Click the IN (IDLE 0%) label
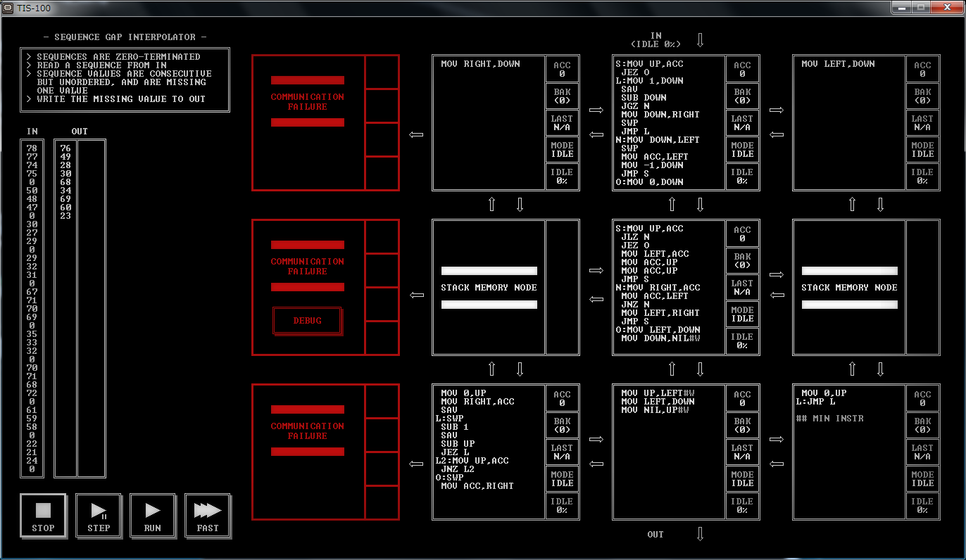This screenshot has width=966, height=560. pyautogui.click(x=655, y=40)
